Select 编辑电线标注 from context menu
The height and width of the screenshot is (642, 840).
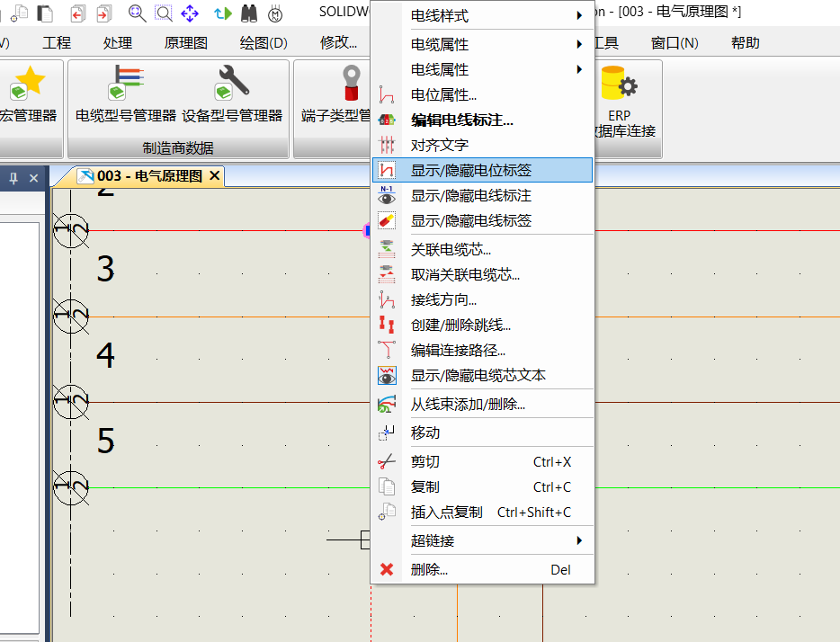tap(462, 120)
